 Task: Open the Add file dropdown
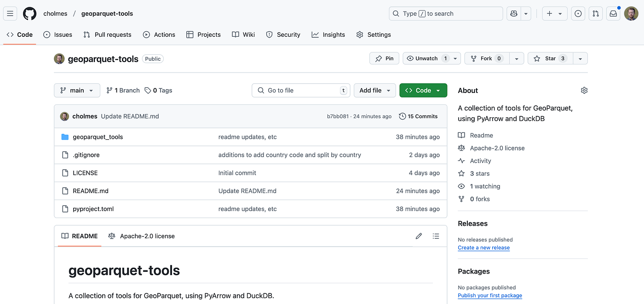[375, 90]
